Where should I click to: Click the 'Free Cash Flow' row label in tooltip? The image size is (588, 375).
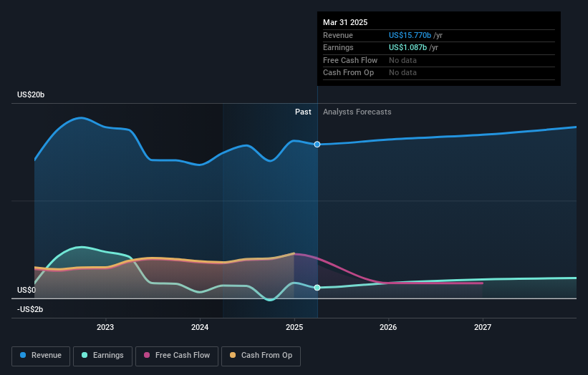point(350,60)
